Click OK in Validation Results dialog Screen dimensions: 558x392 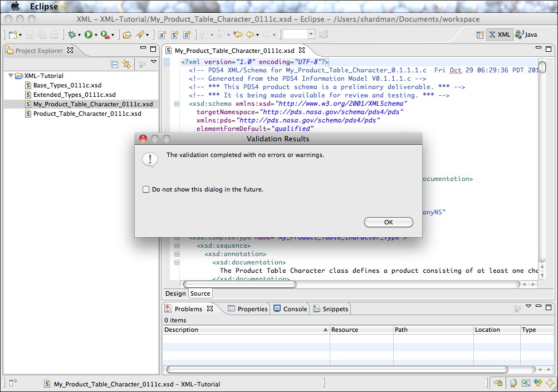coord(389,222)
